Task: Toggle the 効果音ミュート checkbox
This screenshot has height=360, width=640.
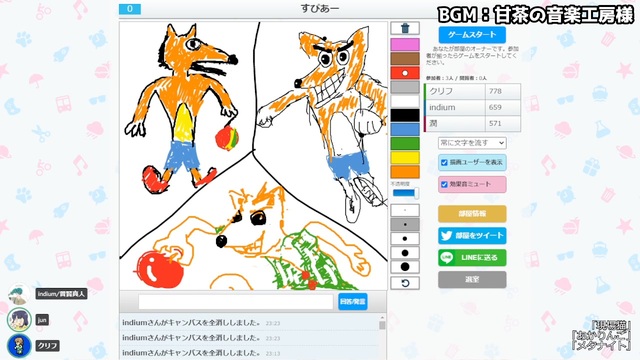Action: click(x=444, y=184)
